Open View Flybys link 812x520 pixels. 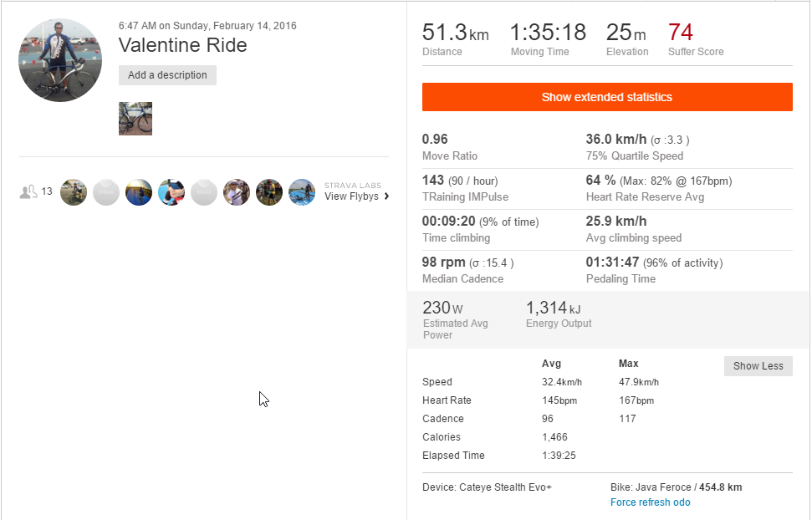pos(351,196)
